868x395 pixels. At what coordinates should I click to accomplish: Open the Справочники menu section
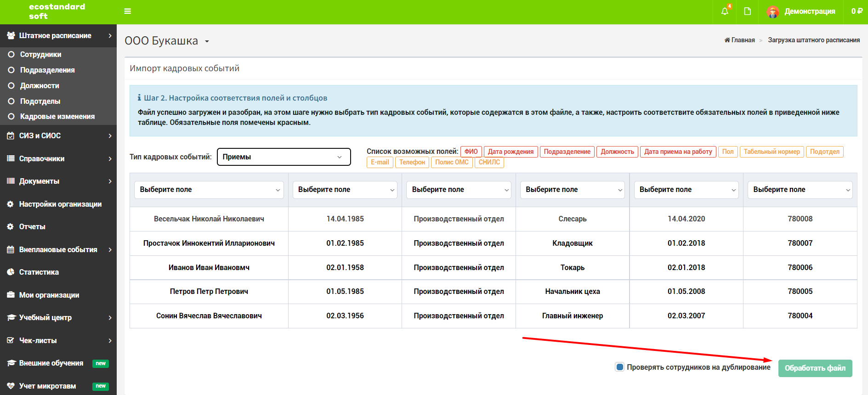tap(58, 158)
